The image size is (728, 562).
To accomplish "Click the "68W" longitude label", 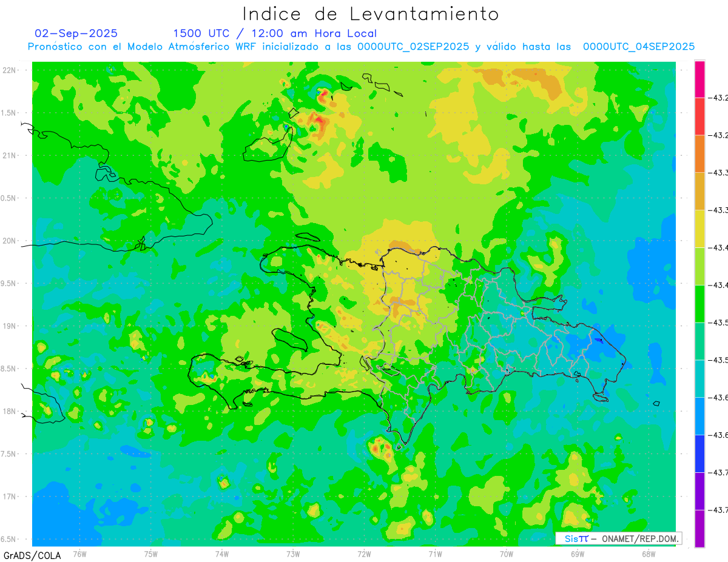I will coord(648,554).
